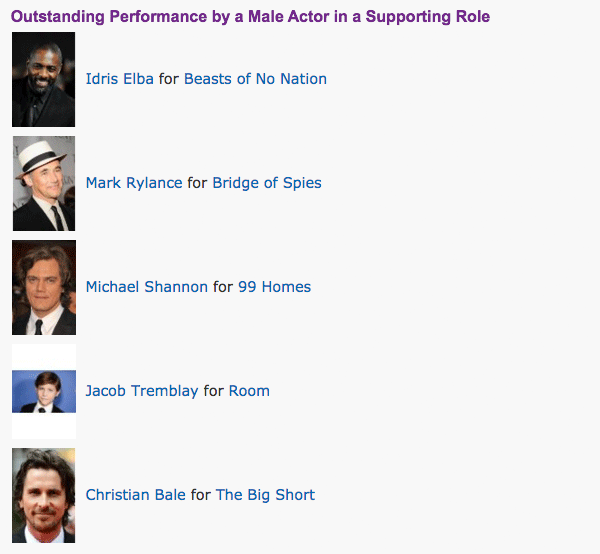Click the 99 Homes link
The height and width of the screenshot is (554, 600).
(x=274, y=287)
